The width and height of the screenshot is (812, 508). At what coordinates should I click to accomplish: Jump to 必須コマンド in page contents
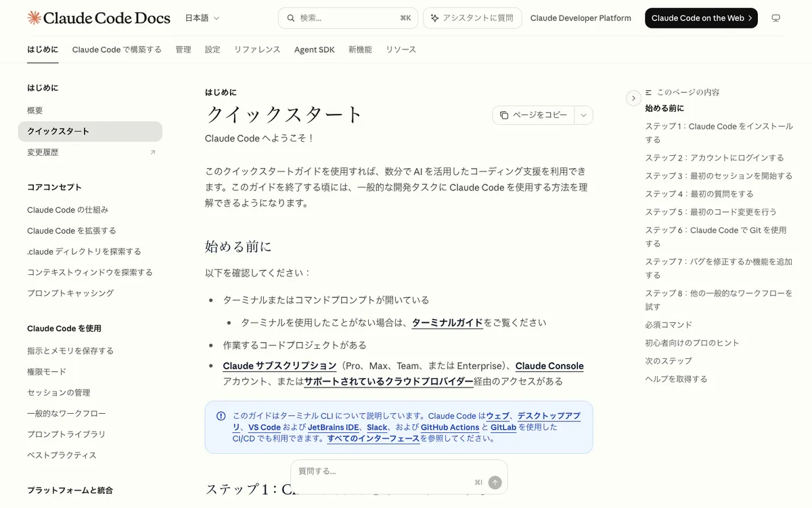coord(669,324)
